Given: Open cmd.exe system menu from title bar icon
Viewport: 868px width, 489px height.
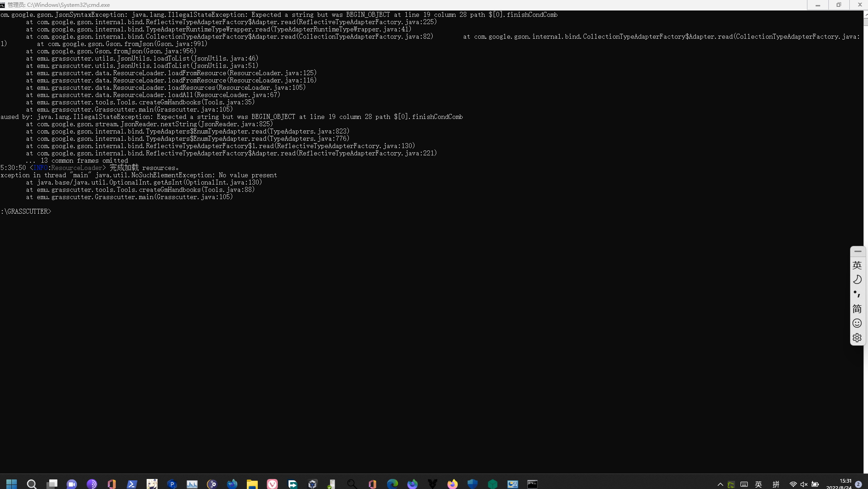Looking at the screenshot, I should tap(3, 5).
